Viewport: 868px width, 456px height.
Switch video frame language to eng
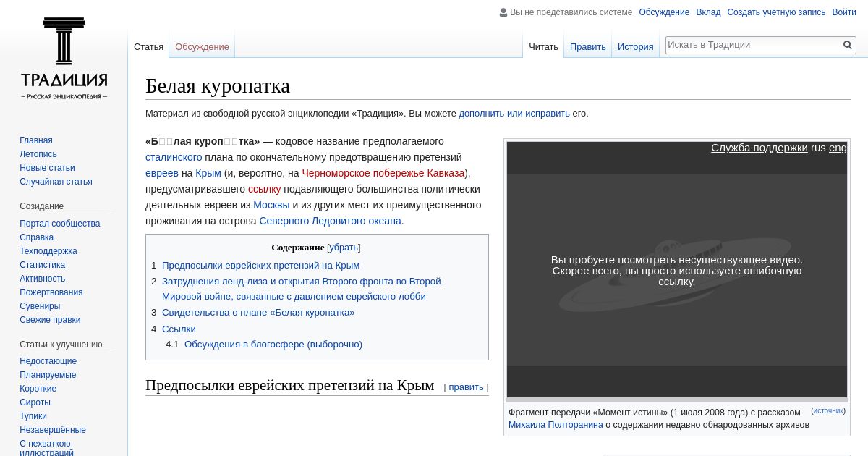point(838,148)
